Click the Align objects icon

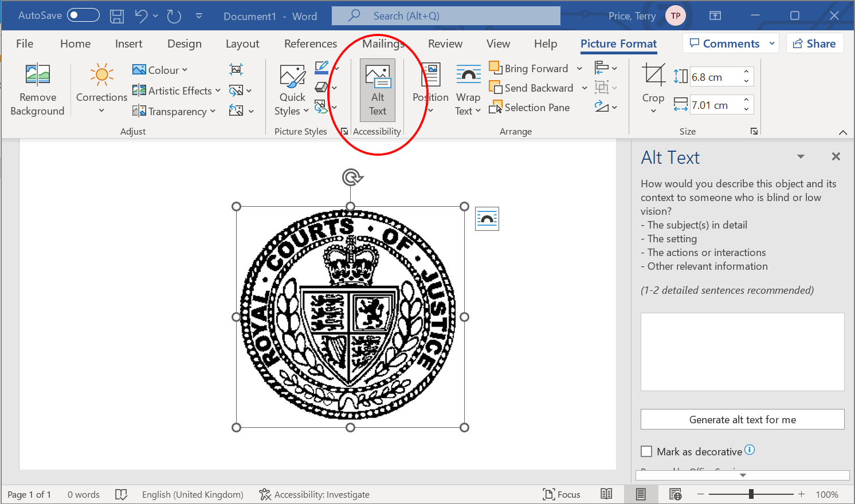pos(601,68)
